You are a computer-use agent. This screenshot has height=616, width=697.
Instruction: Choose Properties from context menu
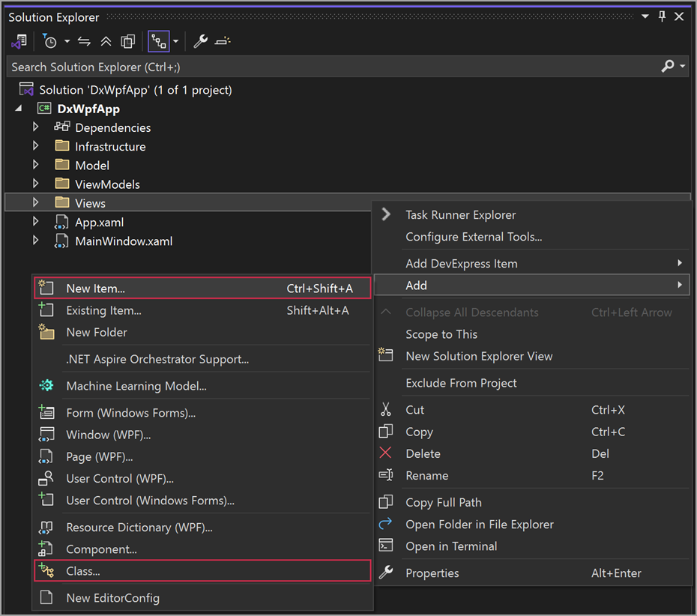tap(531, 573)
